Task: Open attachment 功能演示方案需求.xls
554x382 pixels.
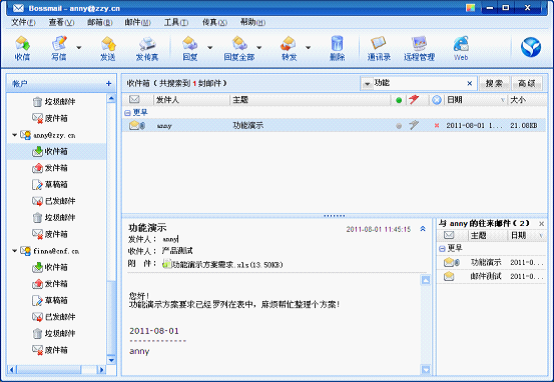Action: pos(223,264)
